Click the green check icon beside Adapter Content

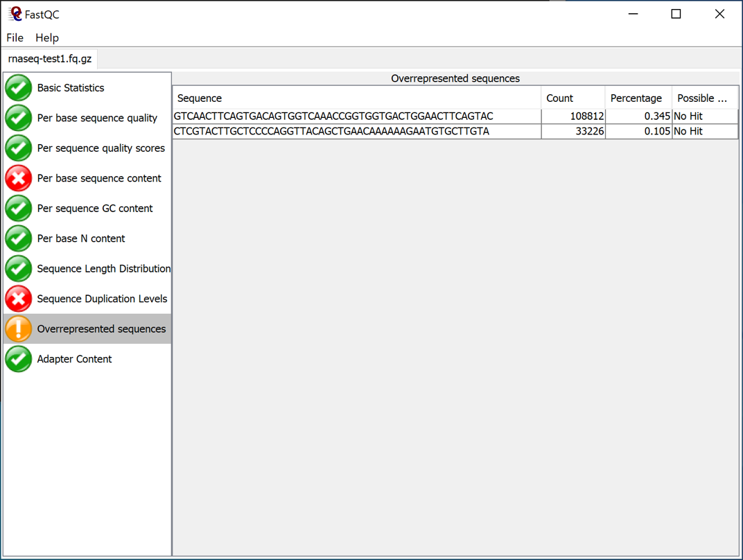[19, 359]
